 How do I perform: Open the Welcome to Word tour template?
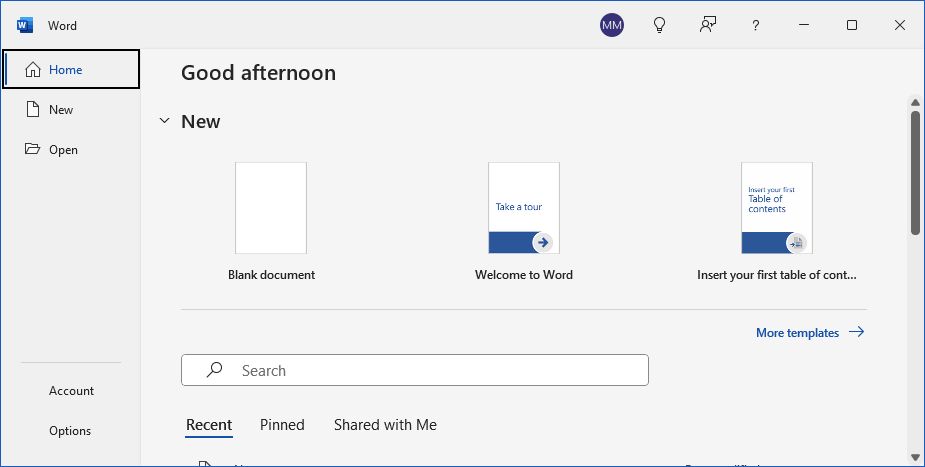click(x=524, y=208)
